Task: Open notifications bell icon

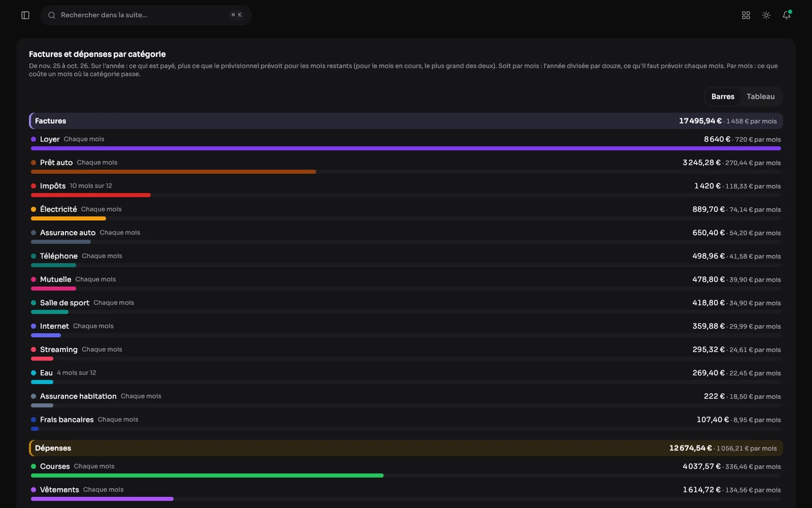Action: coord(787,15)
